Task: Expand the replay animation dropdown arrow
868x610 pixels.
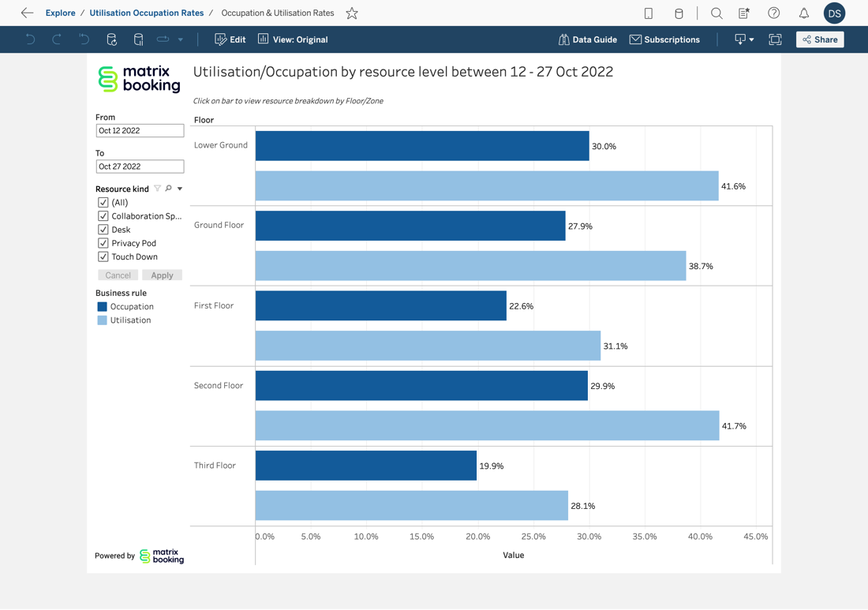Action: click(181, 39)
